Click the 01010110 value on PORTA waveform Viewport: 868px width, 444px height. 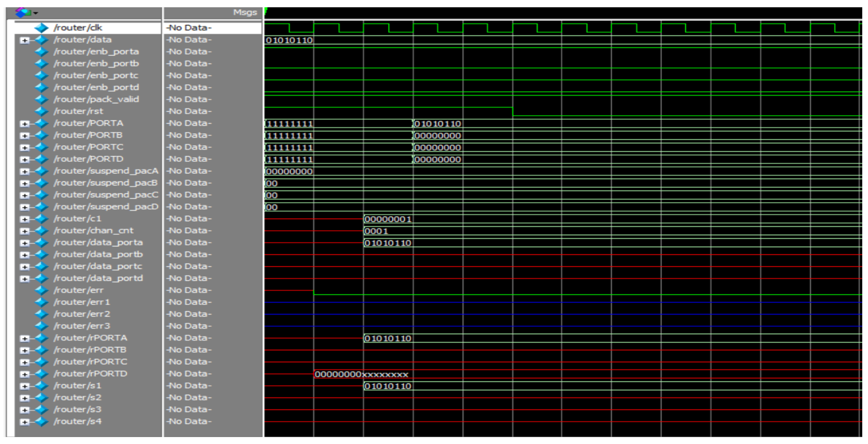tap(437, 124)
